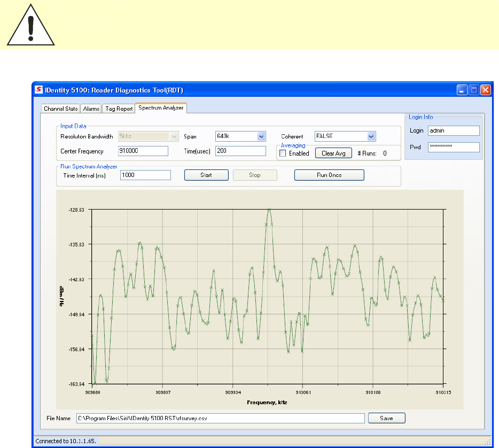Screen dimensions: 499x448
Task: Select the Spectrum Analyzer tab
Action: pyautogui.click(x=161, y=108)
